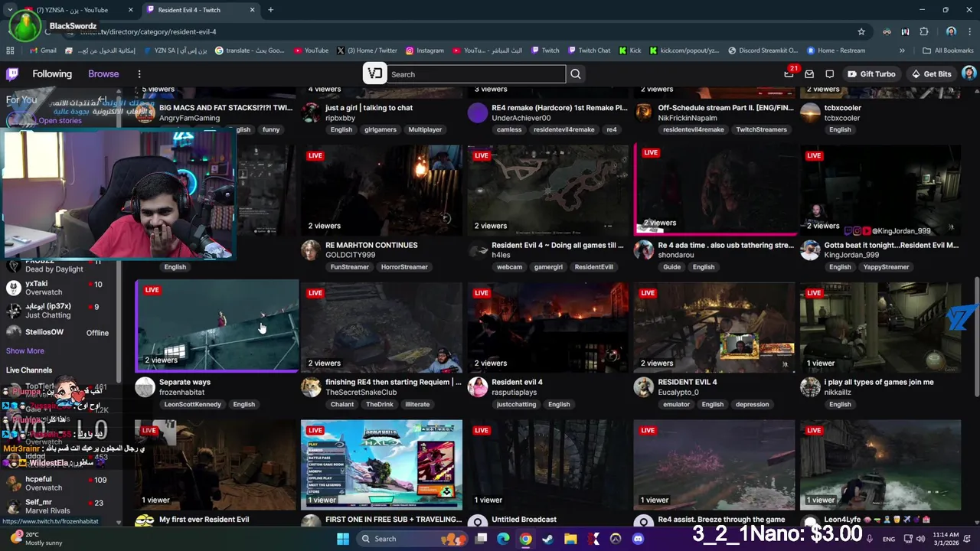Open Chrome extensions puzzle icon

pos(924,31)
